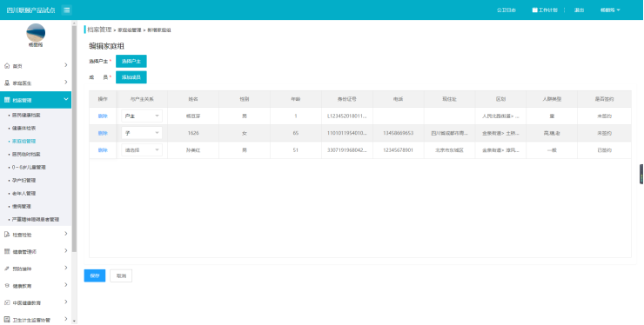Click the user avatar picture in sidebar
This screenshot has height=325, width=644.
[36, 32]
